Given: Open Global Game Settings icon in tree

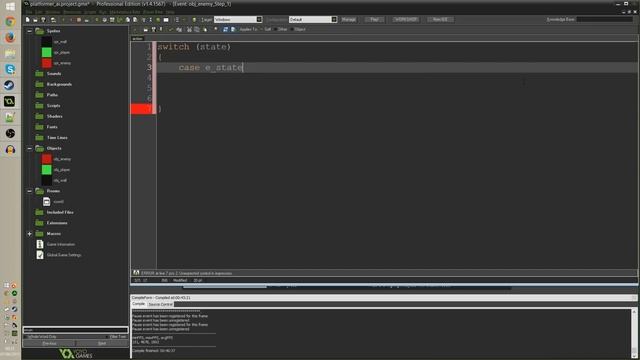Looking at the screenshot, I should (40, 255).
